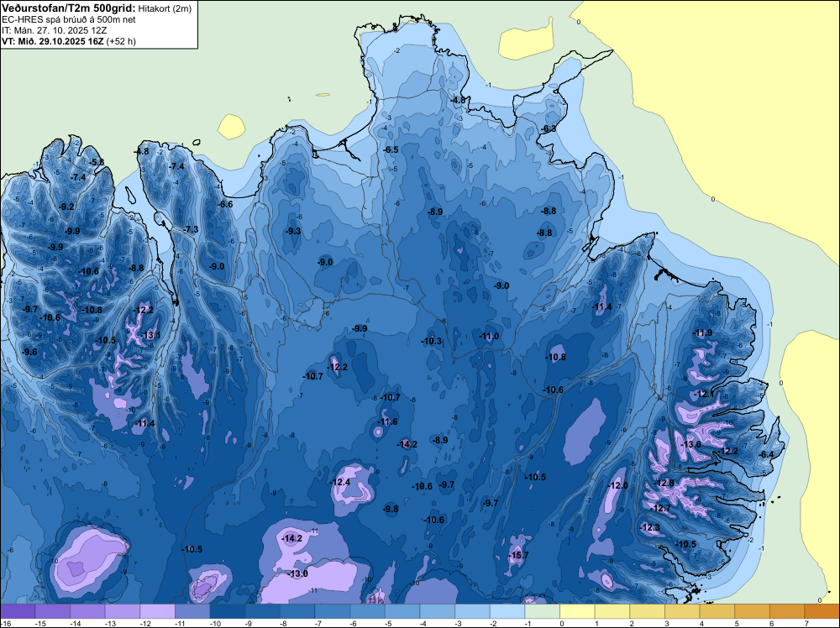Click the -6.4 temperature value
This screenshot has width=840, height=628.
click(767, 454)
